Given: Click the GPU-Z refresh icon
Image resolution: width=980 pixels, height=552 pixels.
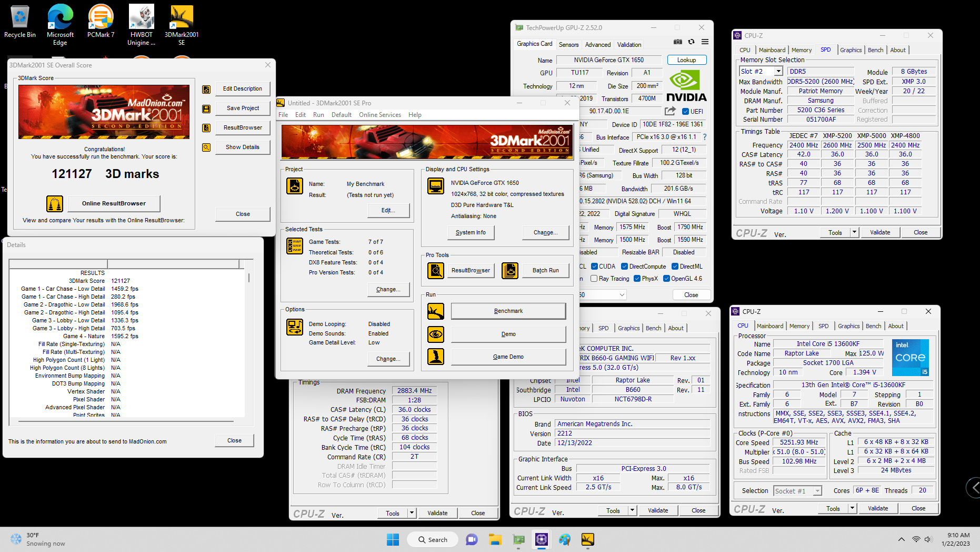Looking at the screenshot, I should [x=692, y=42].
